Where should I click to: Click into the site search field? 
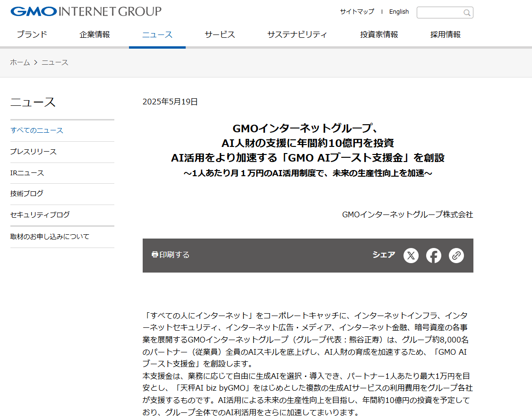[439, 13]
